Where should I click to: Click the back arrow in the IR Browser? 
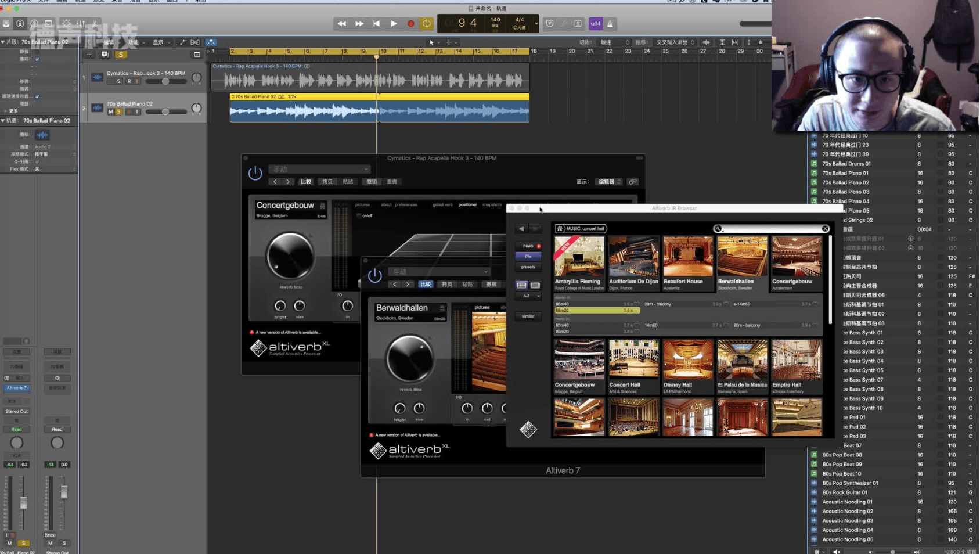point(521,229)
